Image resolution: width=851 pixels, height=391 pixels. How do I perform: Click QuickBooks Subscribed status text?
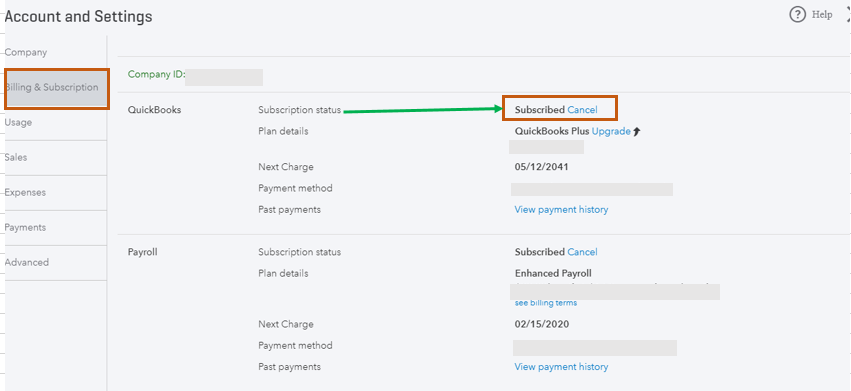point(539,110)
